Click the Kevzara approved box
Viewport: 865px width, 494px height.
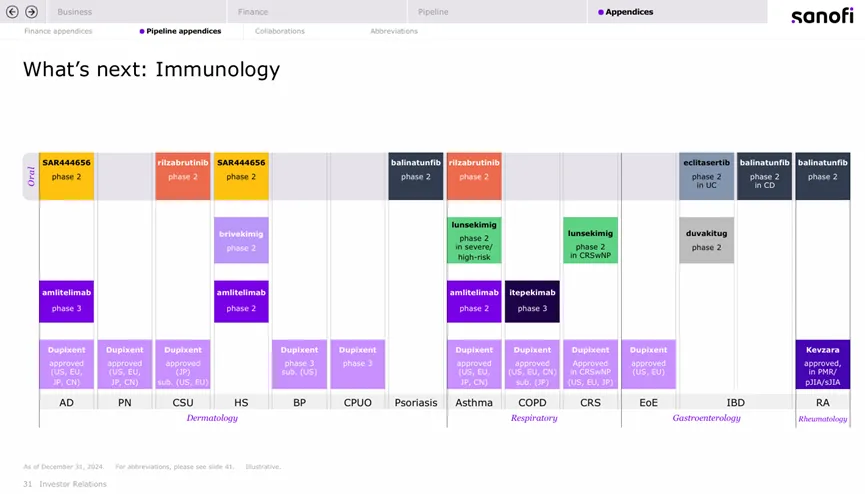click(822, 364)
